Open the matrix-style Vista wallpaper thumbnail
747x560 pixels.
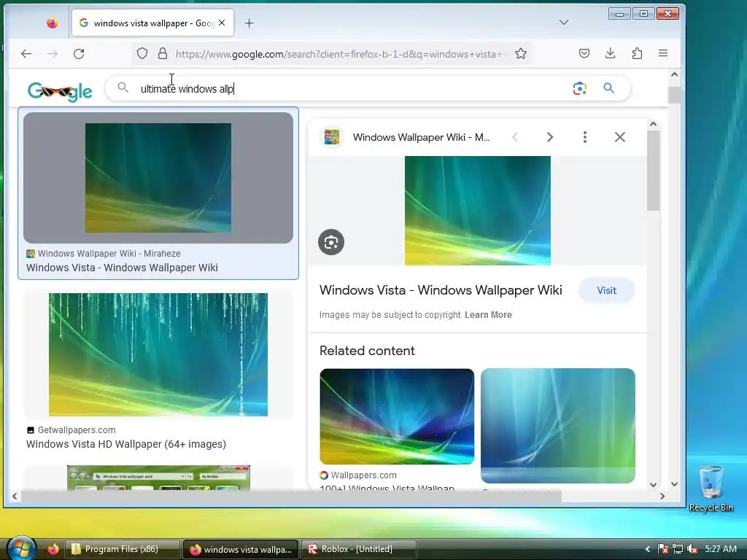pos(158,355)
